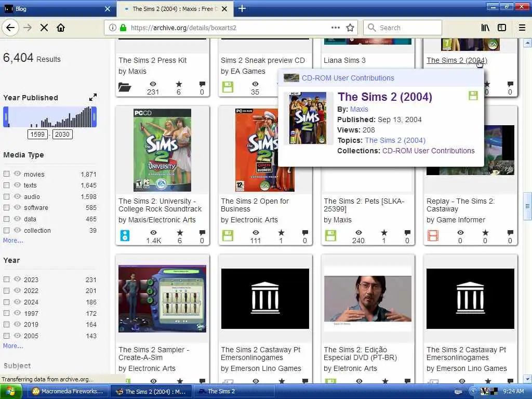Viewport: 532px width, 399px height.
Task: Click favorites star on Open for Business card
Action: [x=281, y=233]
